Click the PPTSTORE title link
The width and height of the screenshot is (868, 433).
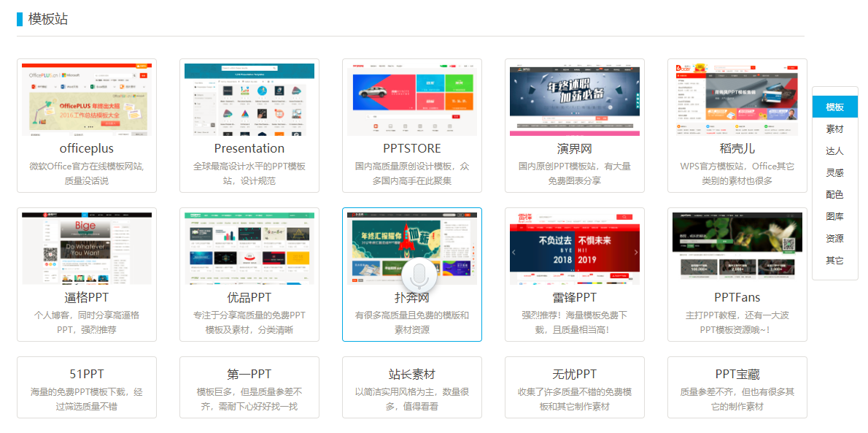click(412, 148)
